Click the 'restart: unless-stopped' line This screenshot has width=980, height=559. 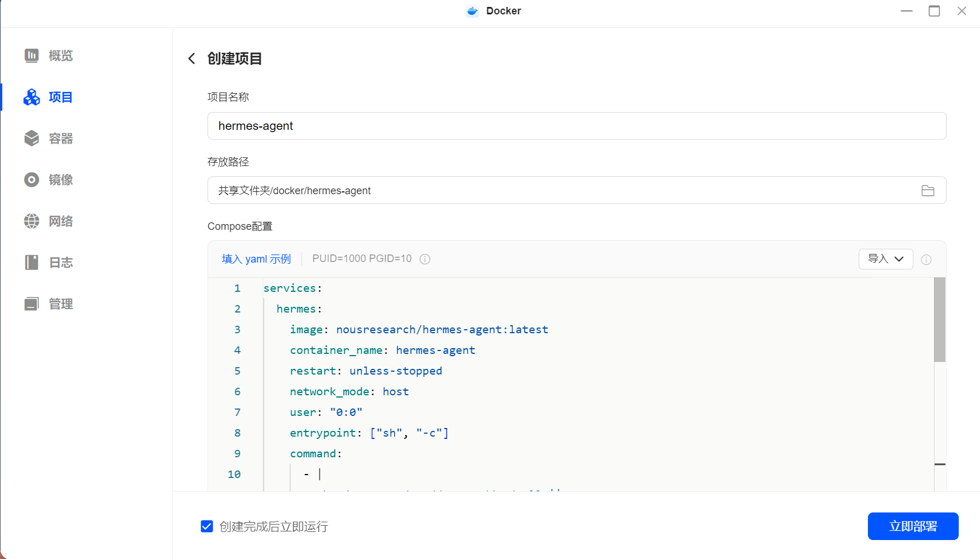tap(366, 371)
